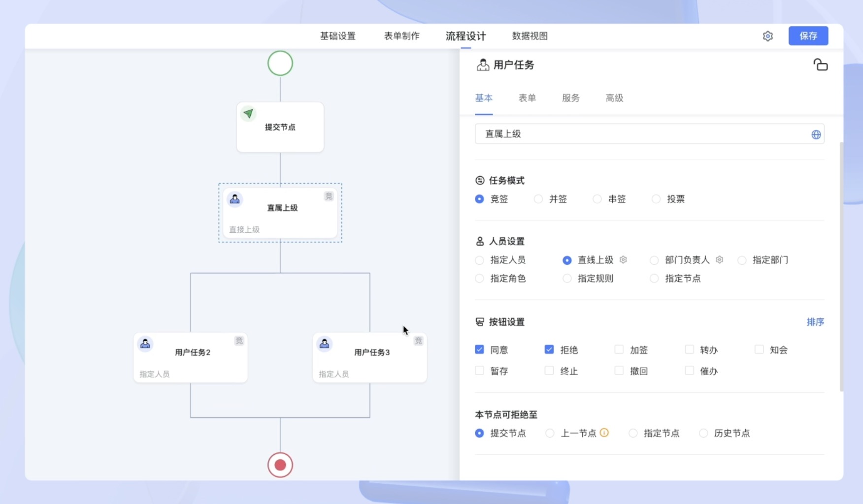Click the green start event circle
Screen dimensions: 863x504
280,63
